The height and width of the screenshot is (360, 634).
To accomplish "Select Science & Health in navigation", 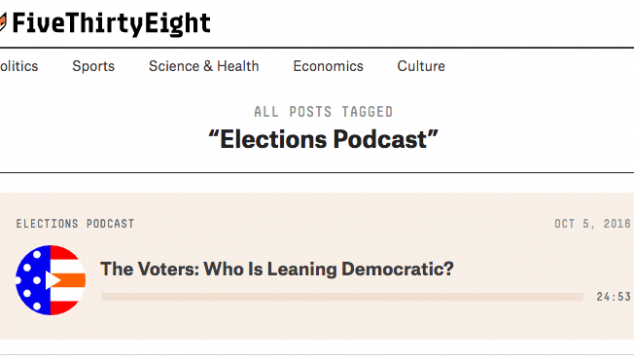I will click(x=204, y=66).
